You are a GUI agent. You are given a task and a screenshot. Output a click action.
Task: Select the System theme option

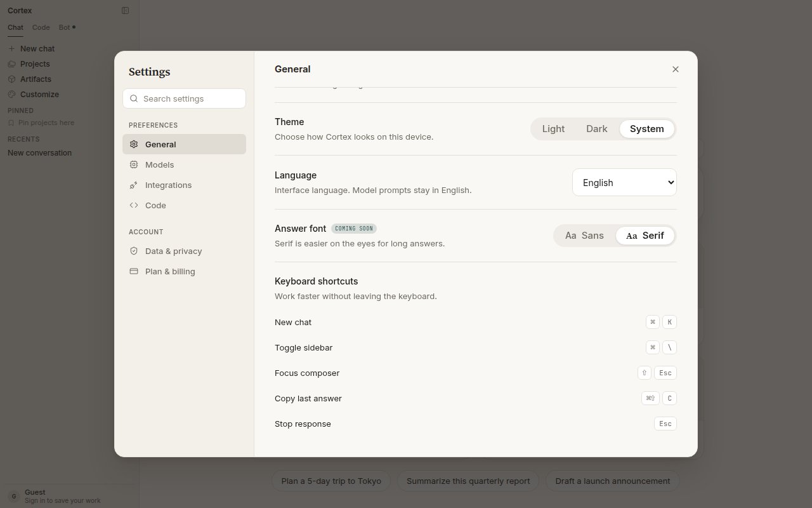pyautogui.click(x=647, y=129)
